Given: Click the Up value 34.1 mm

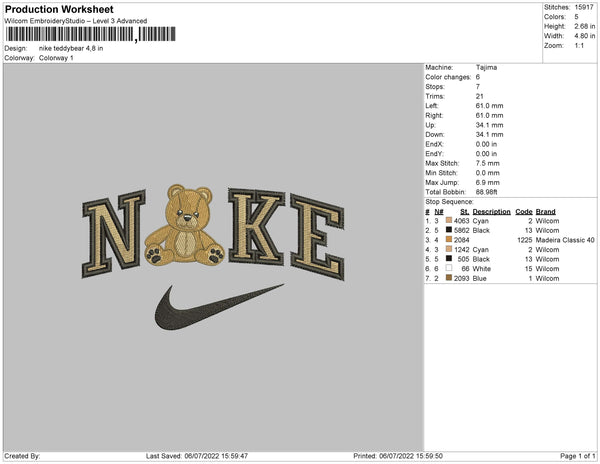Looking at the screenshot, I should pos(489,125).
